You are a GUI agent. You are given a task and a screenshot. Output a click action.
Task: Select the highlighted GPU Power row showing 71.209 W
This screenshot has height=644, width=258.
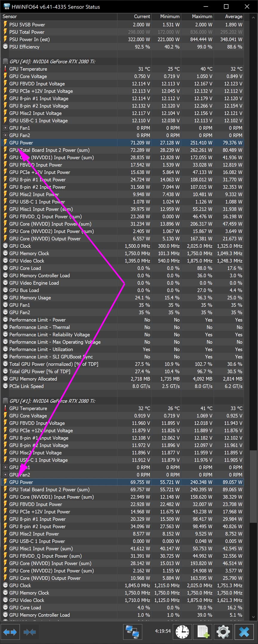click(x=122, y=143)
